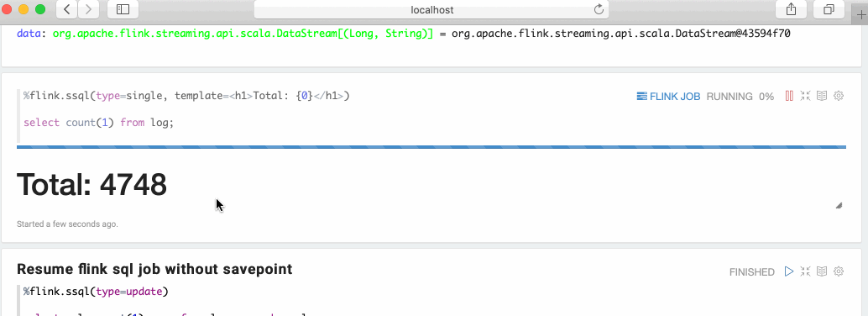Click the blue progress bar

pyautogui.click(x=431, y=147)
